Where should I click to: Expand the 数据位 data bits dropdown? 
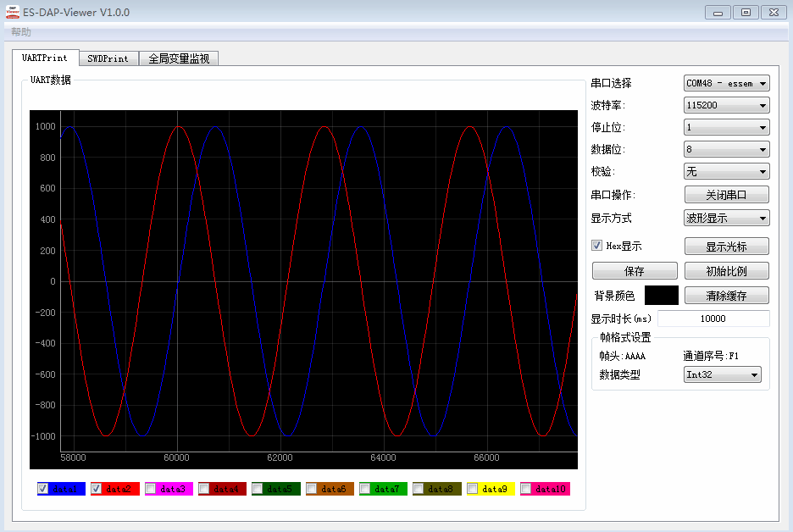point(726,149)
